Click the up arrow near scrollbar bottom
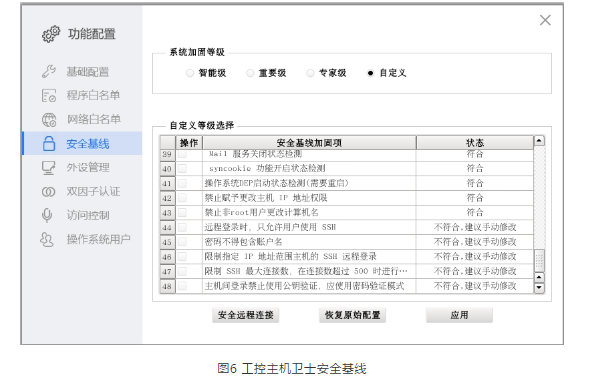 [539, 277]
